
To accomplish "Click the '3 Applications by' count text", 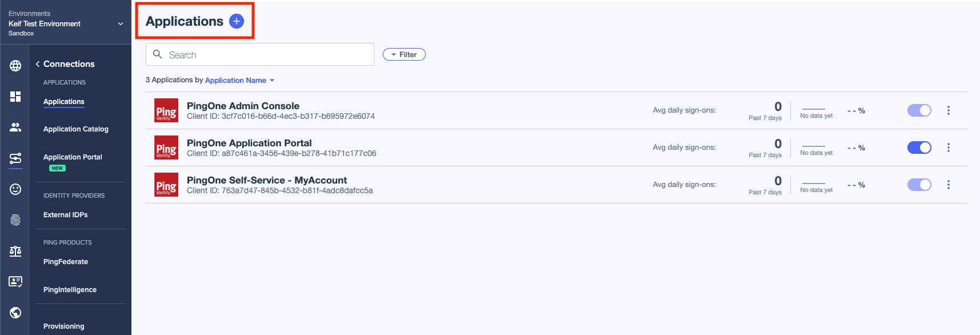I will pyautogui.click(x=174, y=80).
